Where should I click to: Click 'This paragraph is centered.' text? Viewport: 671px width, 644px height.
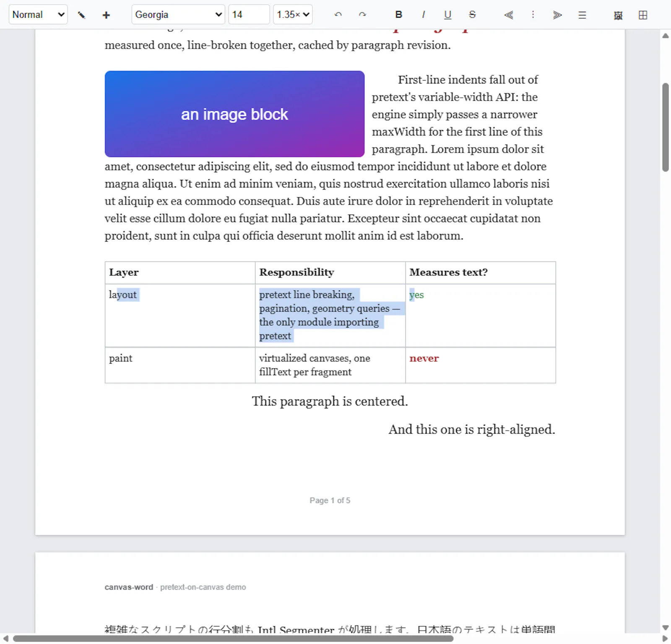[x=330, y=401]
